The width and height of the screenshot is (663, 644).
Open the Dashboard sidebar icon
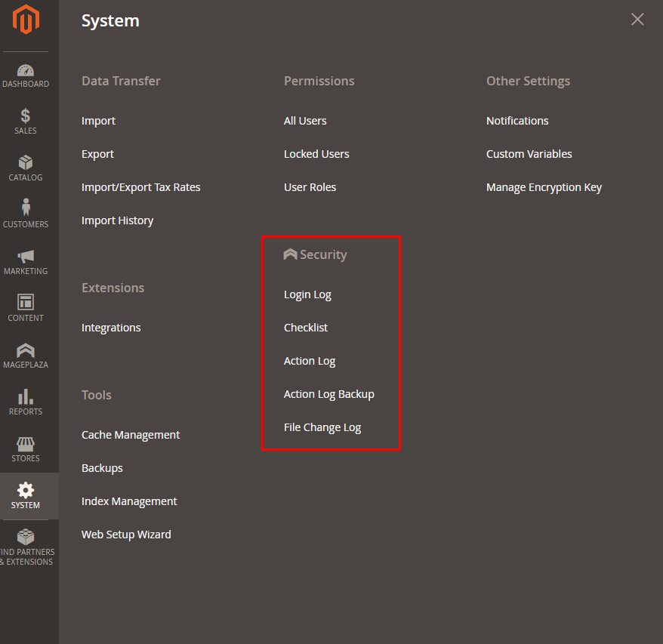26,70
